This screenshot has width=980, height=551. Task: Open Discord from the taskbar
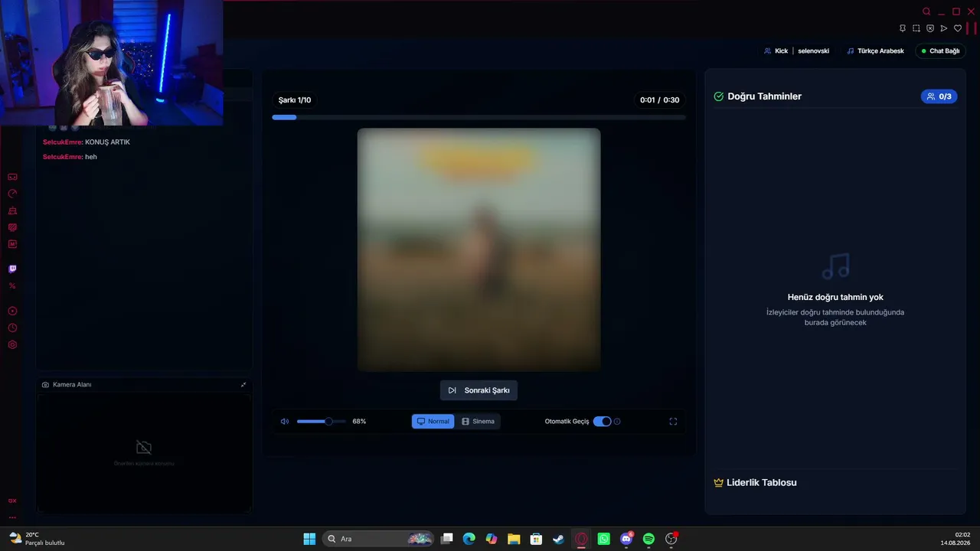[626, 539]
